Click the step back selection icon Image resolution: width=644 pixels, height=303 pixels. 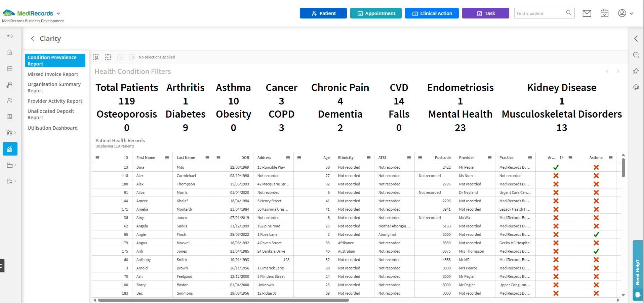pos(108,57)
